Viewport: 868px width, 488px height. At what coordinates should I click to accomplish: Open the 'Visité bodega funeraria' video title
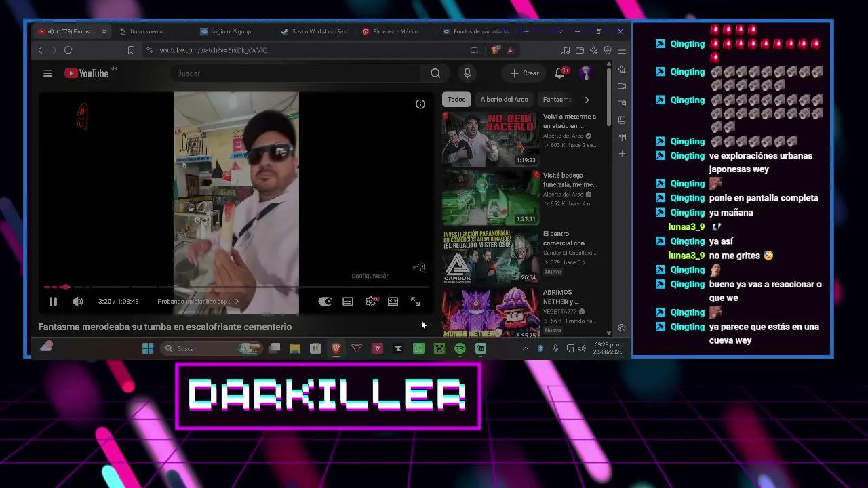(x=570, y=180)
